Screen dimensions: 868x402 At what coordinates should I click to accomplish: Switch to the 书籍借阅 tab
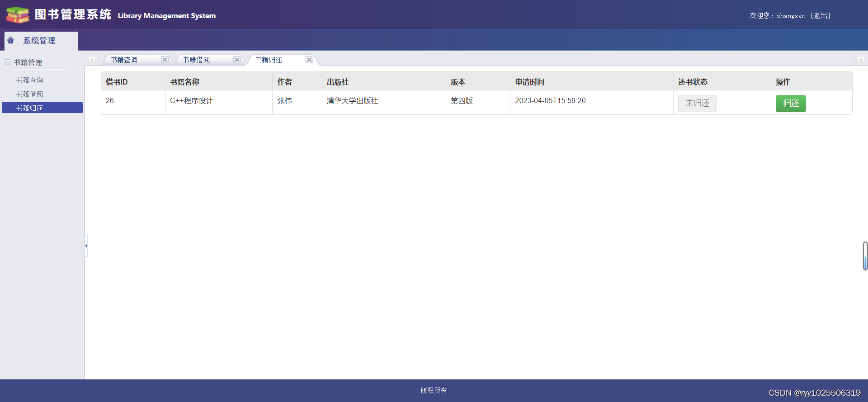[x=197, y=60]
